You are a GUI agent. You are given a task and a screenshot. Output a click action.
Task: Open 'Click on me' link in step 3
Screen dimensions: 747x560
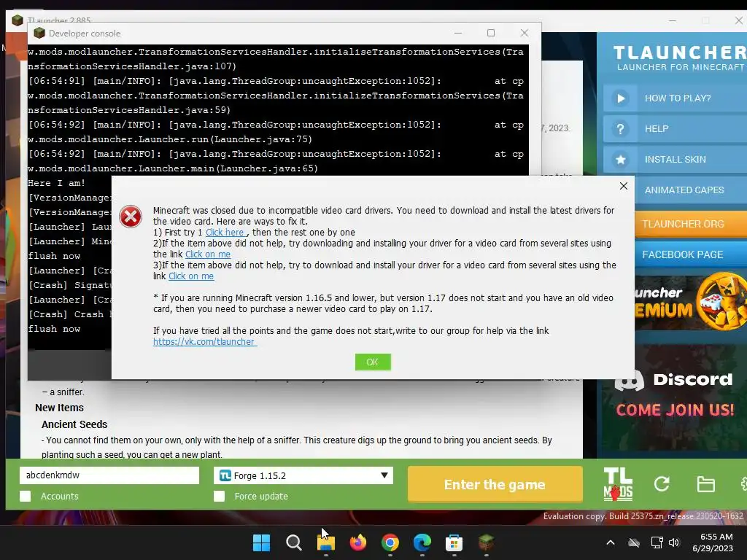pos(191,276)
